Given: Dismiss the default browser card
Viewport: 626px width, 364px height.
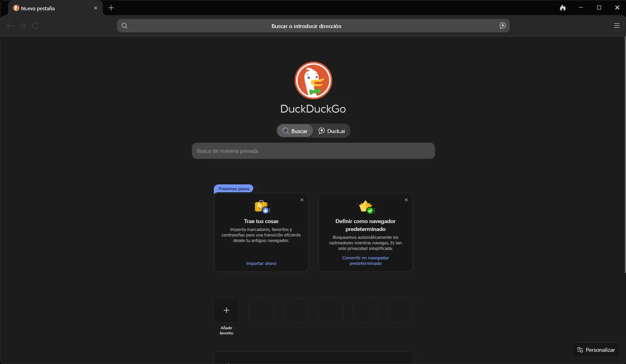Looking at the screenshot, I should [406, 200].
